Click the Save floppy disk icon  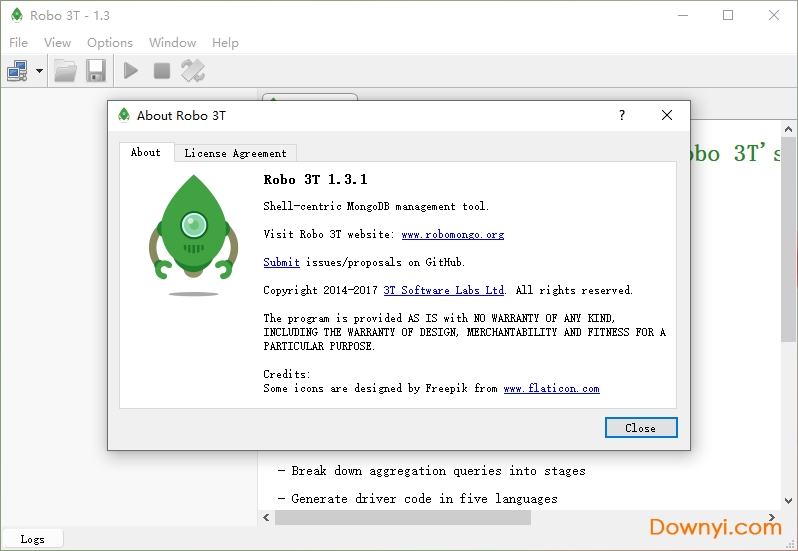point(95,71)
